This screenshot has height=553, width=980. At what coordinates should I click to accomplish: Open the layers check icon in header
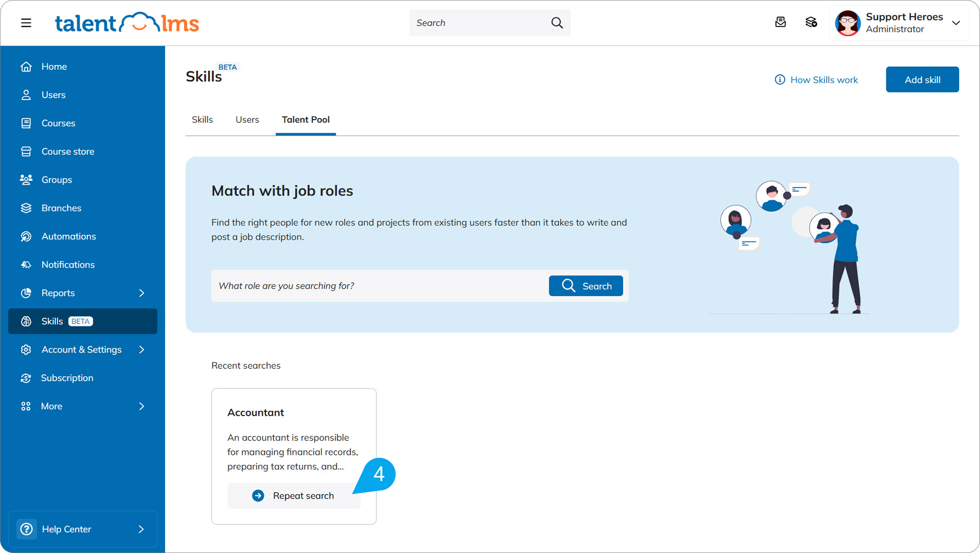811,22
